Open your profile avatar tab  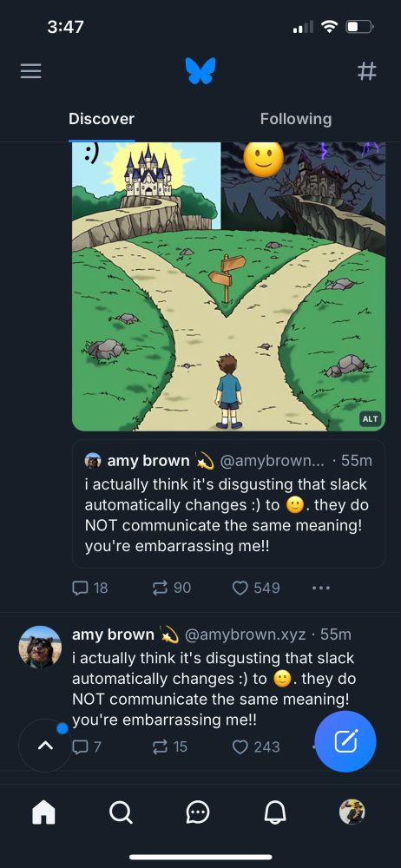click(352, 812)
